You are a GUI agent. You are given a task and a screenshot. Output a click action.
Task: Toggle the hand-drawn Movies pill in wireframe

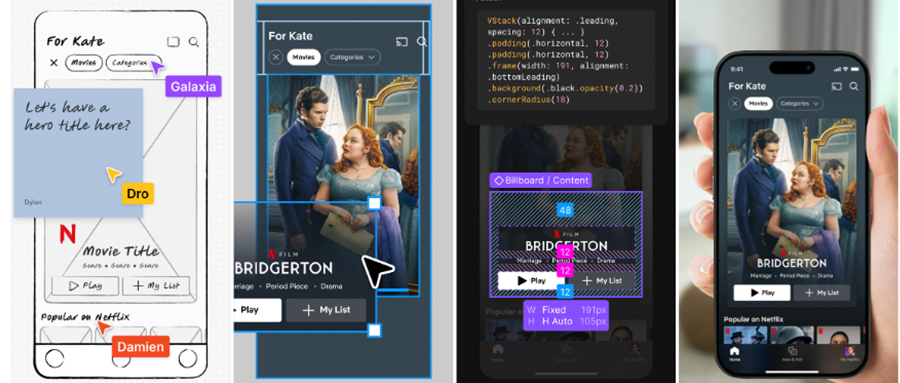84,63
